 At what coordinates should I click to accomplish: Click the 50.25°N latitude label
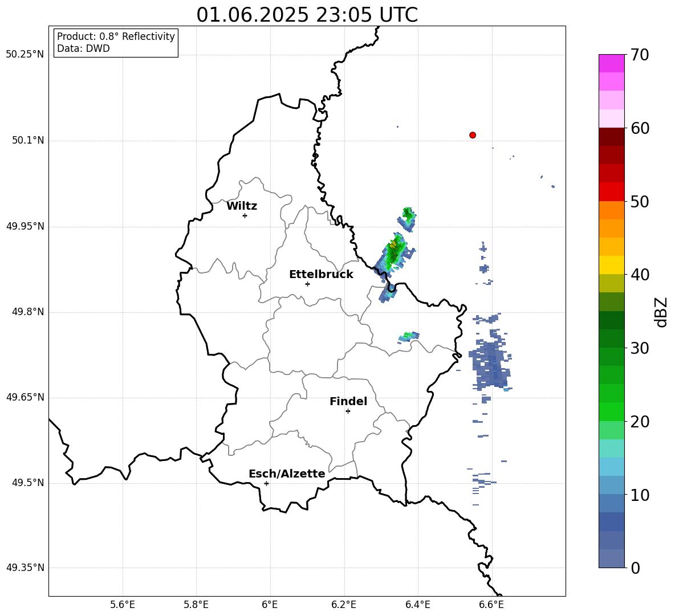click(25, 54)
